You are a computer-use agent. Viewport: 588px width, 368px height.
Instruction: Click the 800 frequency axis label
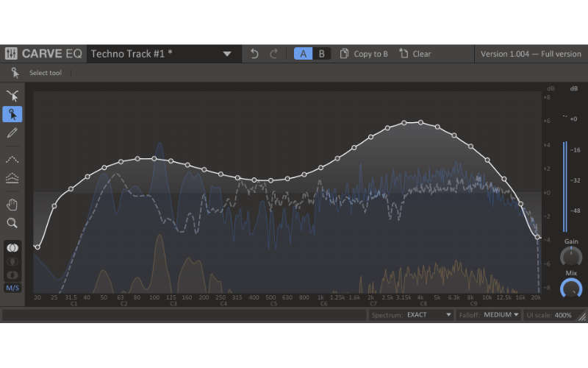click(x=304, y=297)
